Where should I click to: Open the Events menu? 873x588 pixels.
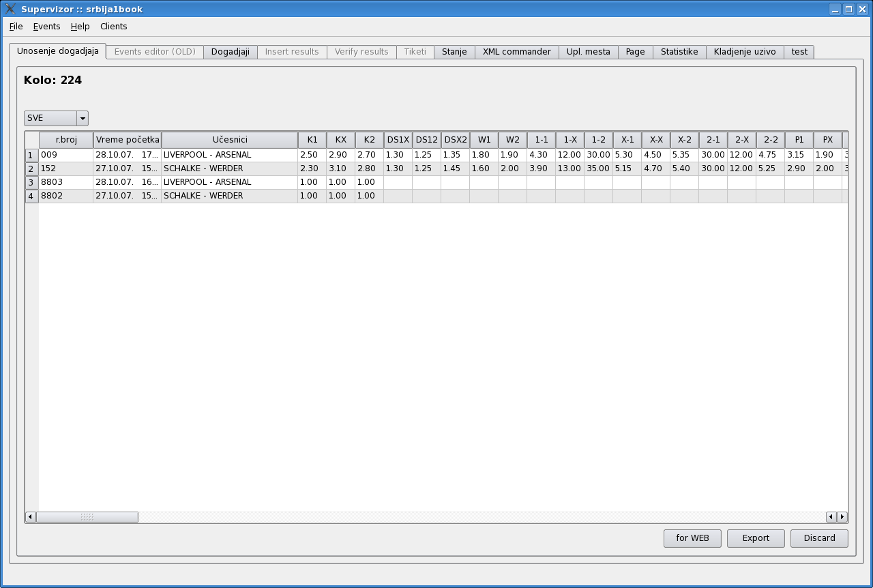pyautogui.click(x=46, y=27)
